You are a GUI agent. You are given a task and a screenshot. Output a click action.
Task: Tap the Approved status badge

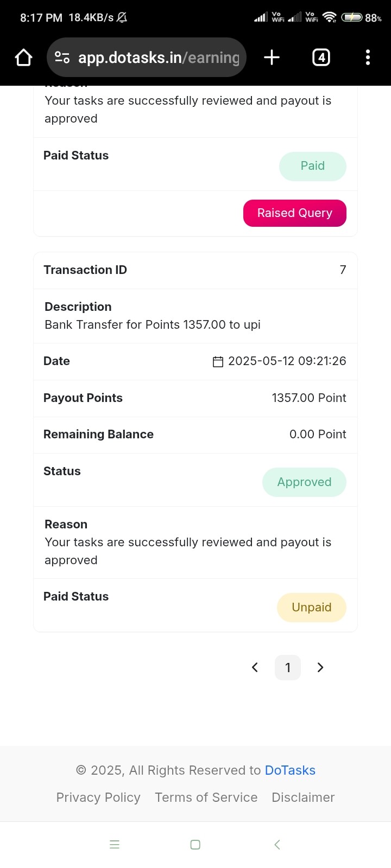(x=304, y=482)
